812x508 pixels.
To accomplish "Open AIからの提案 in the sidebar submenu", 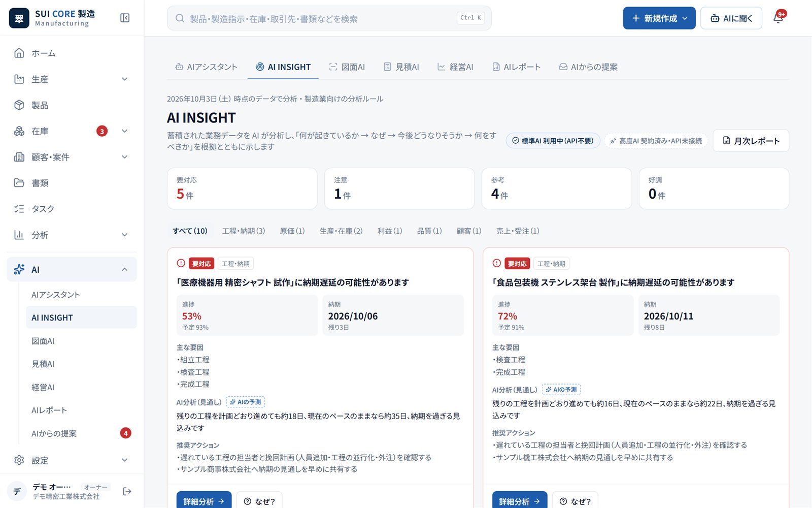I will tap(81, 433).
